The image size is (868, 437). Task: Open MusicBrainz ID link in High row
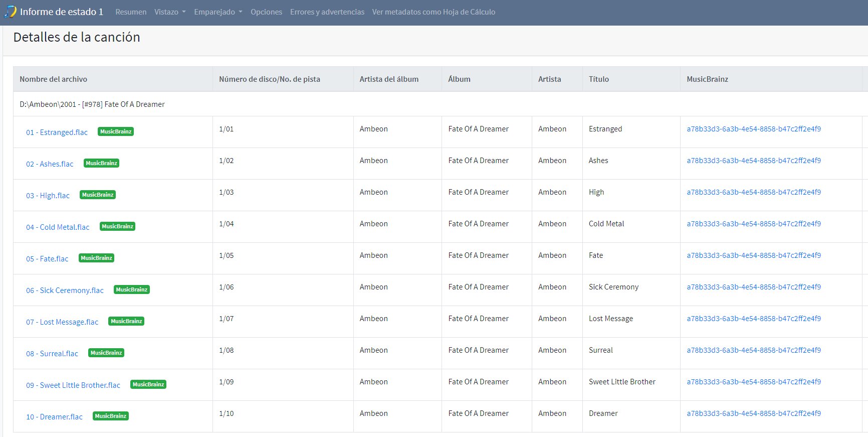tap(754, 192)
